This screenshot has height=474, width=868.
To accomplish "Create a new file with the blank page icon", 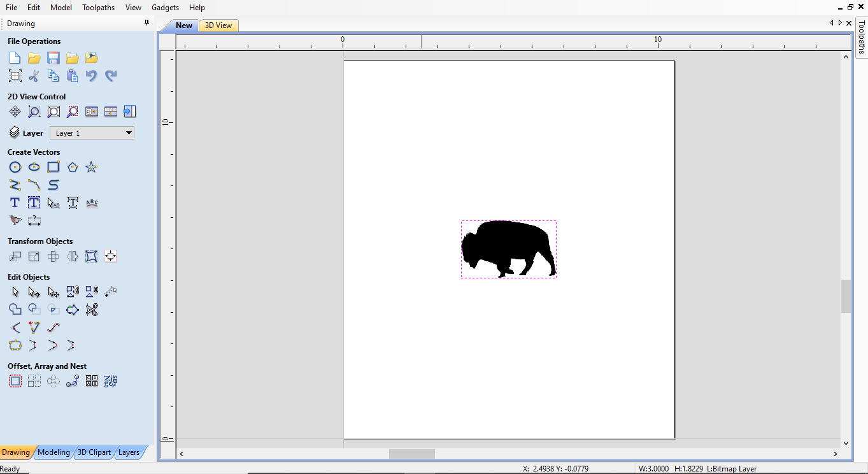I will tap(15, 58).
